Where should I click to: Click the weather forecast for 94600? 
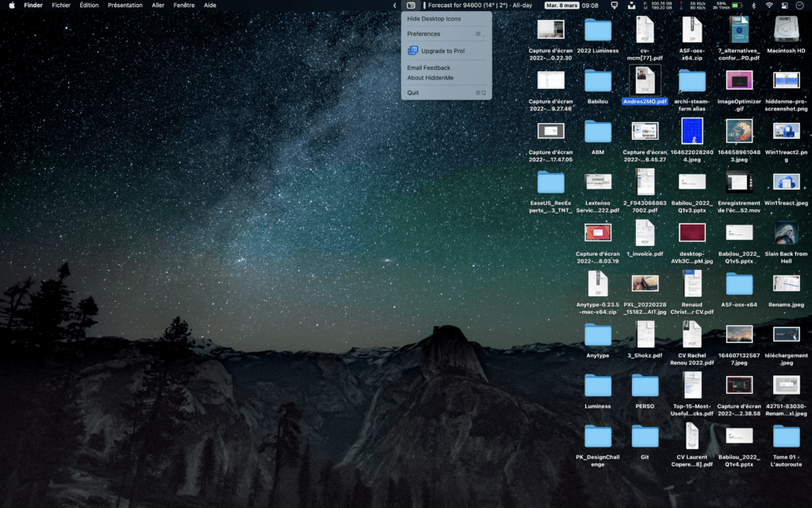(x=478, y=6)
